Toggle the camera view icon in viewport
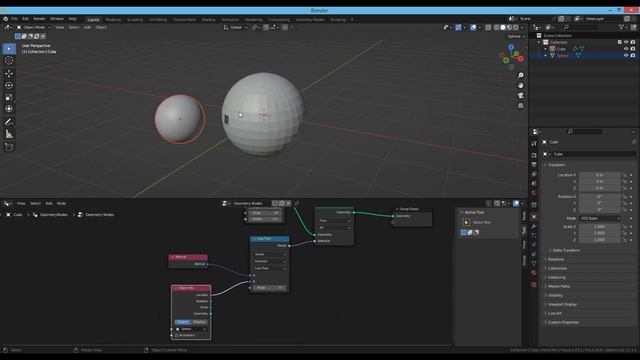640x360 pixels. 520,96
